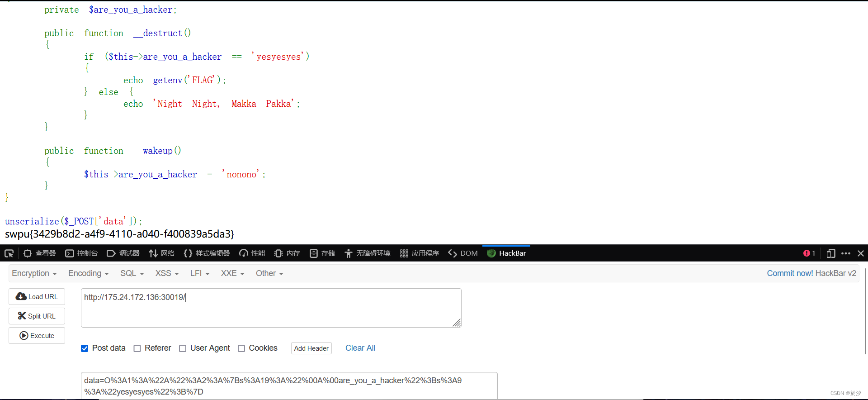Open the DOM tab
868x400 pixels.
(463, 253)
